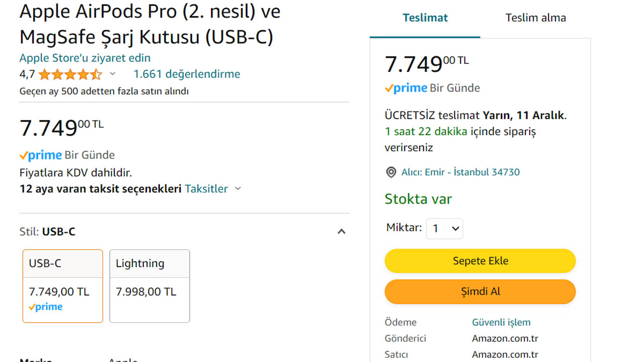Open rating breakdown arrow beside stars
Screen dimensions: 644x362
click(x=113, y=74)
